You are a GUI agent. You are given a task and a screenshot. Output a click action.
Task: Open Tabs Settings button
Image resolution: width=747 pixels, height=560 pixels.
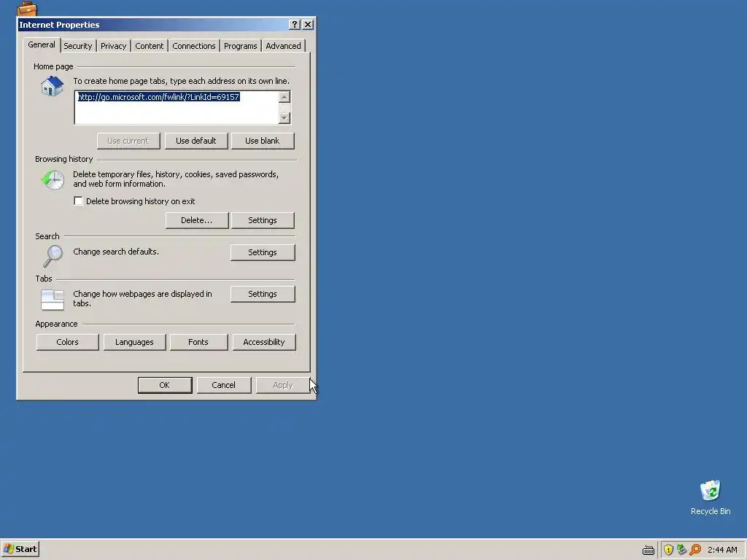[263, 294]
